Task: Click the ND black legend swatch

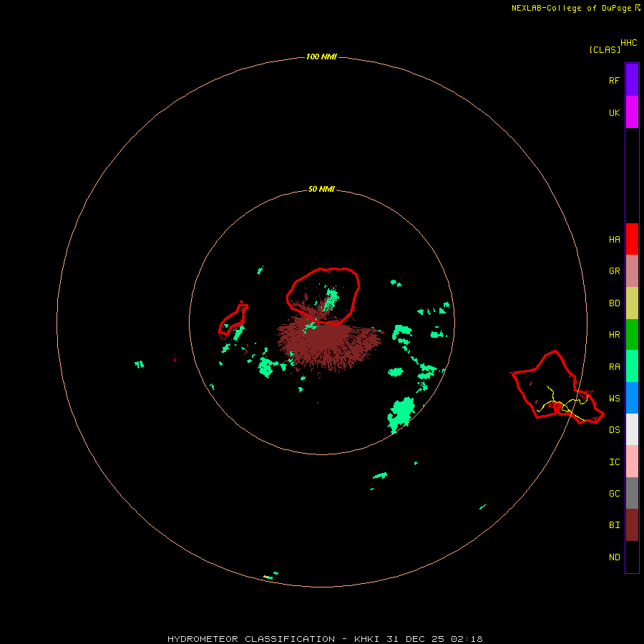Action: pos(632,557)
